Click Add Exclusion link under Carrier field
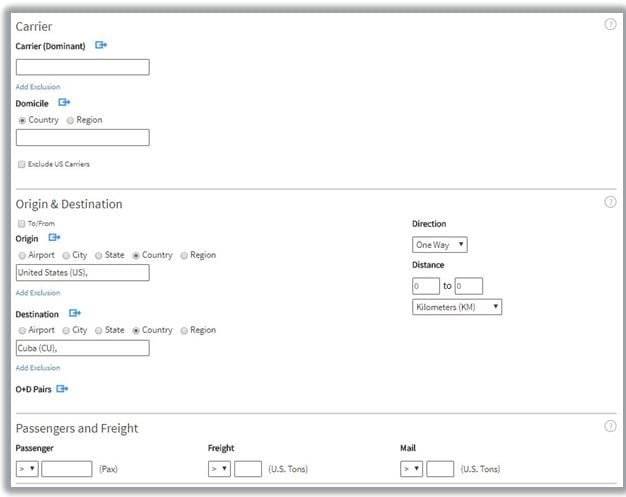This screenshot has height=497, width=626. coord(38,87)
